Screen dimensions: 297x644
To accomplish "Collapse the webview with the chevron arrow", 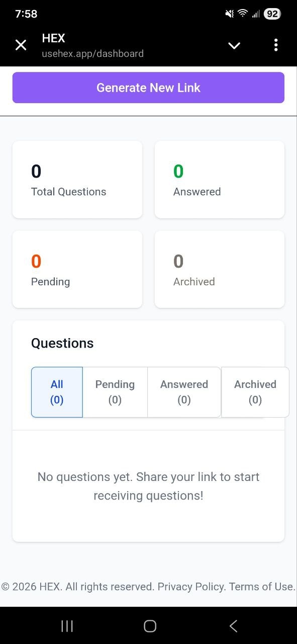I will [x=234, y=45].
